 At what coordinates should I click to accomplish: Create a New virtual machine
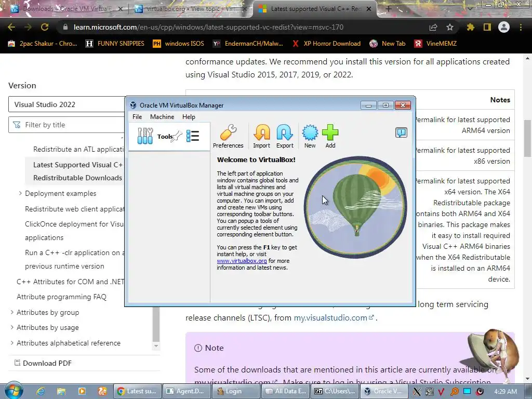pos(310,136)
